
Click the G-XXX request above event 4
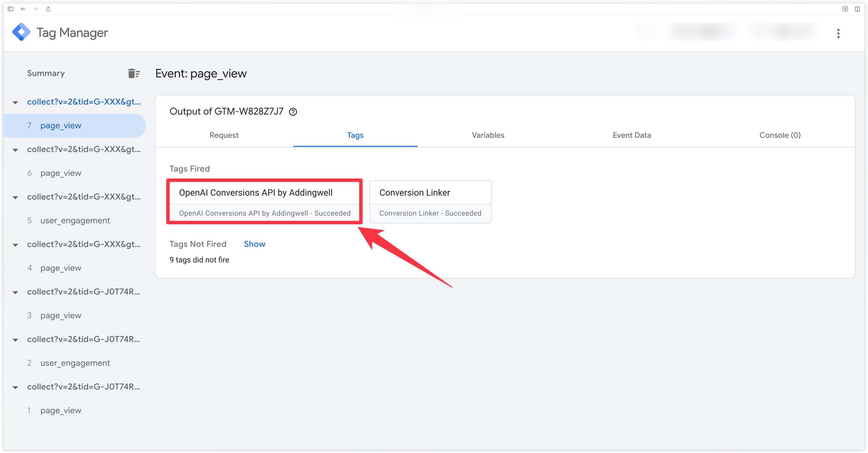(x=84, y=244)
